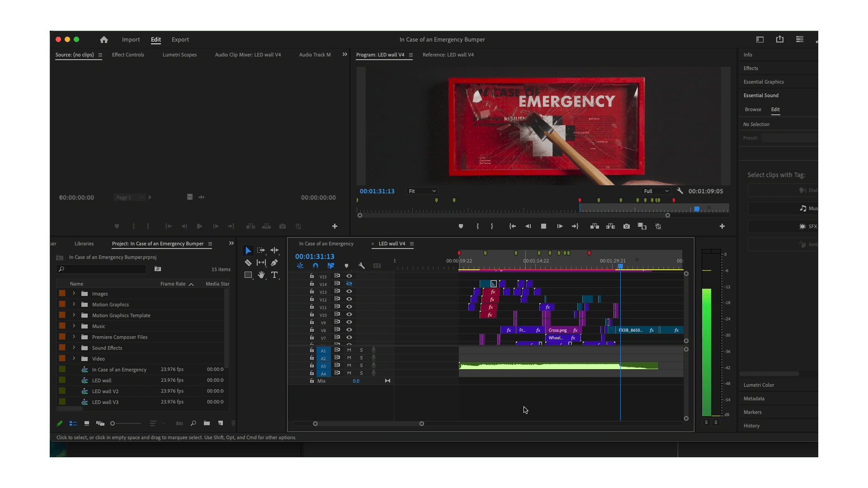Open the Fit zoom level dropdown
This screenshot has height=488, width=868.
(422, 191)
